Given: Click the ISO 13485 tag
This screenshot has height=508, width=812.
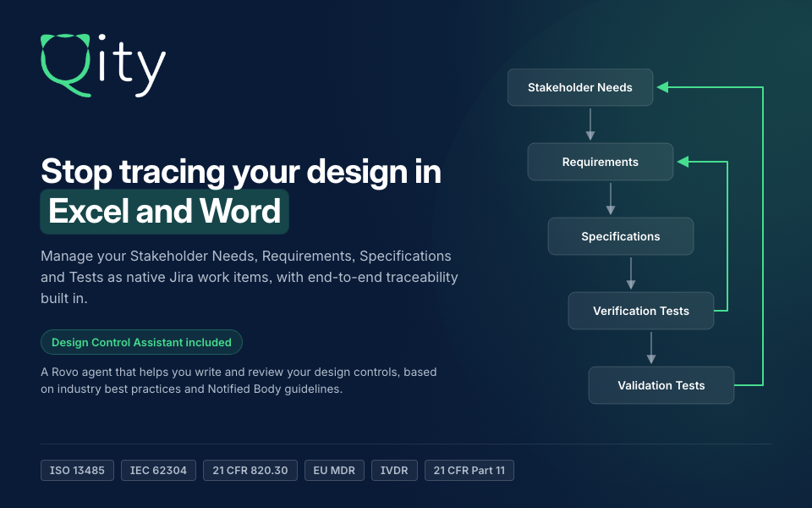Looking at the screenshot, I should pyautogui.click(x=77, y=470).
